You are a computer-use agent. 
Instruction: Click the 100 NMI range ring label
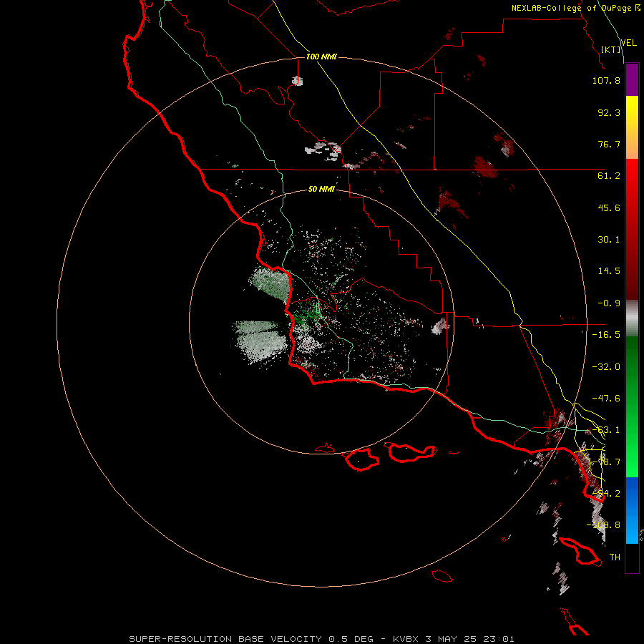(321, 57)
